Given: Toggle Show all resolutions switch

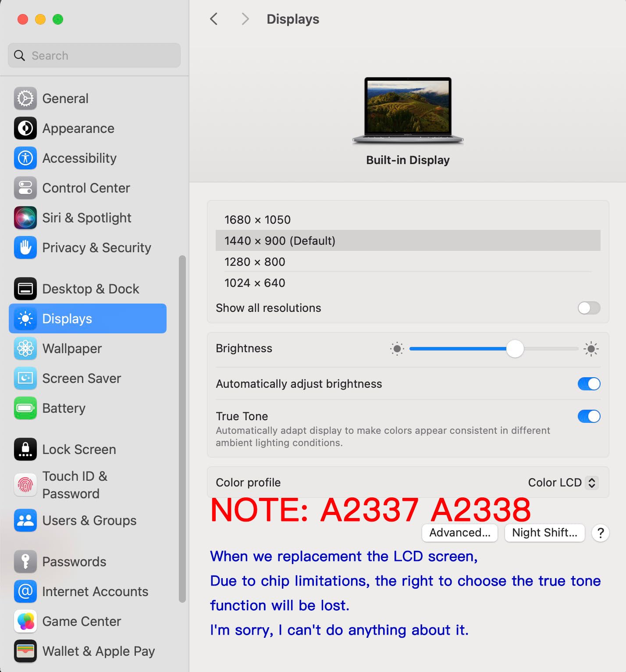Looking at the screenshot, I should pos(589,308).
